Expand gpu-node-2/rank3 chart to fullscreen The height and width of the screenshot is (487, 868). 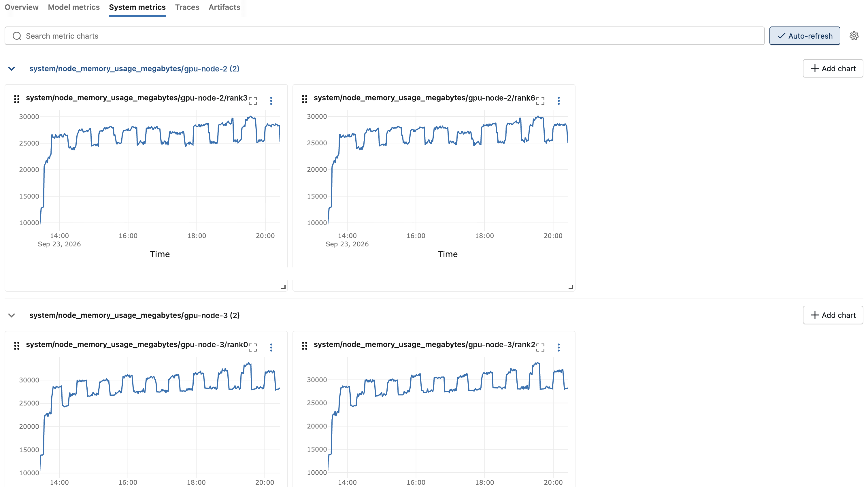coord(253,101)
